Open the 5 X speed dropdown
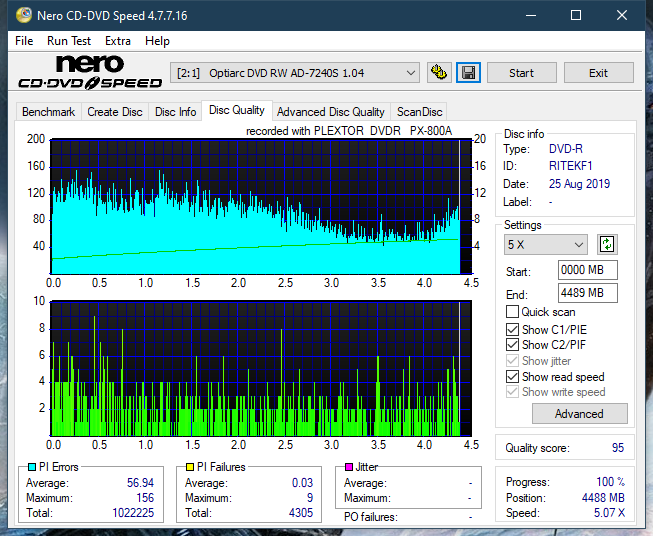 point(546,244)
